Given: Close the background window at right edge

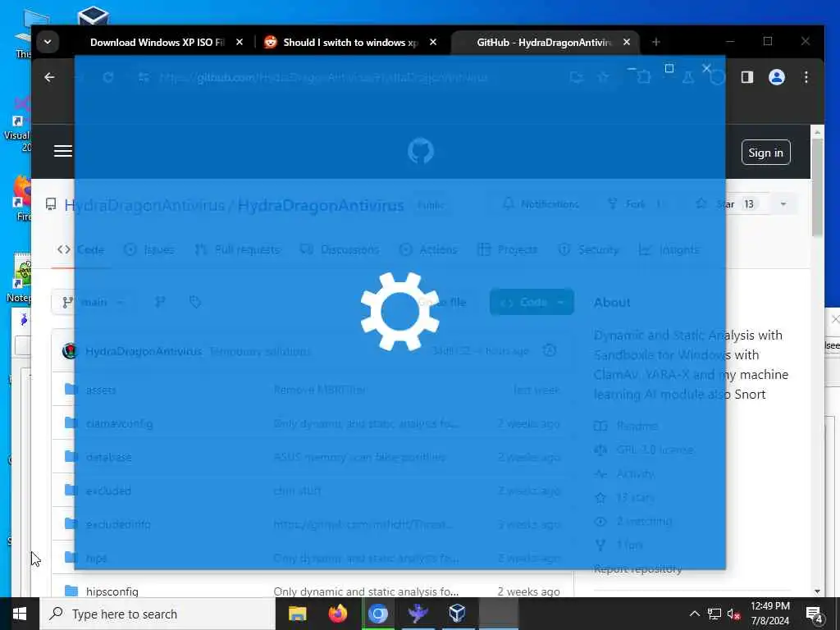Looking at the screenshot, I should pos(834,319).
